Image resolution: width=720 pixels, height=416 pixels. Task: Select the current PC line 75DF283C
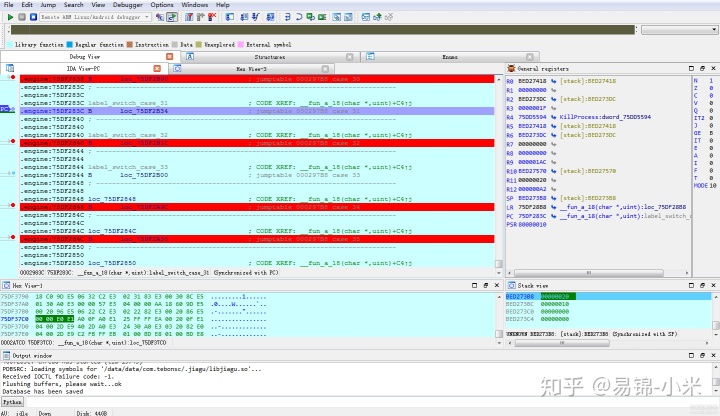click(x=257, y=111)
